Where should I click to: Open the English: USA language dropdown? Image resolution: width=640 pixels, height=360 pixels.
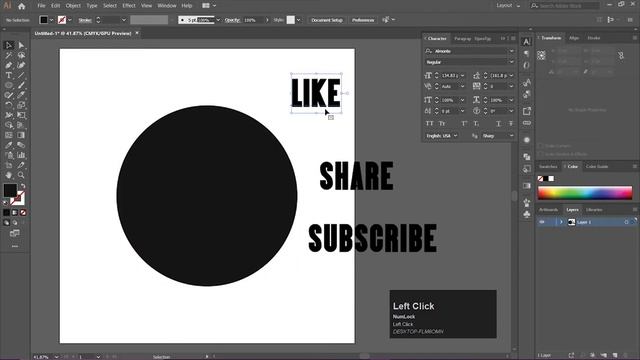click(x=441, y=136)
